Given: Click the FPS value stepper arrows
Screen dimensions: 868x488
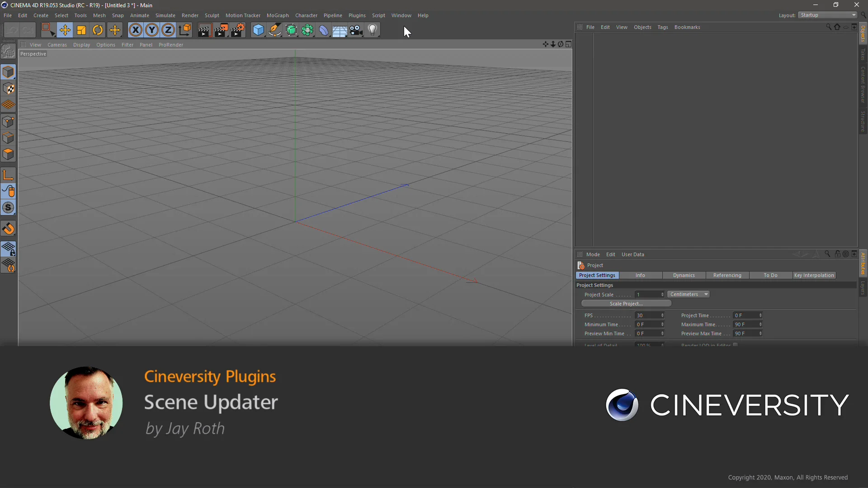Looking at the screenshot, I should pos(662,315).
